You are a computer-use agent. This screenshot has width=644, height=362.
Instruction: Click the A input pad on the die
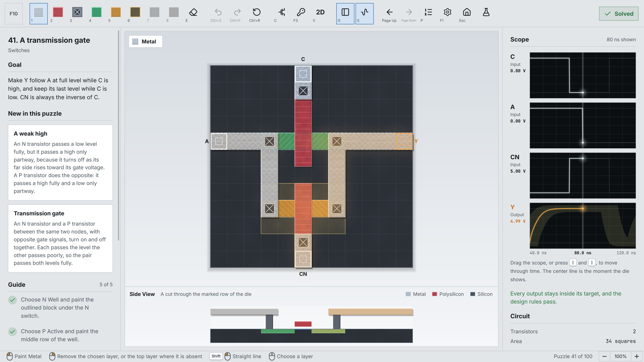pyautogui.click(x=219, y=141)
